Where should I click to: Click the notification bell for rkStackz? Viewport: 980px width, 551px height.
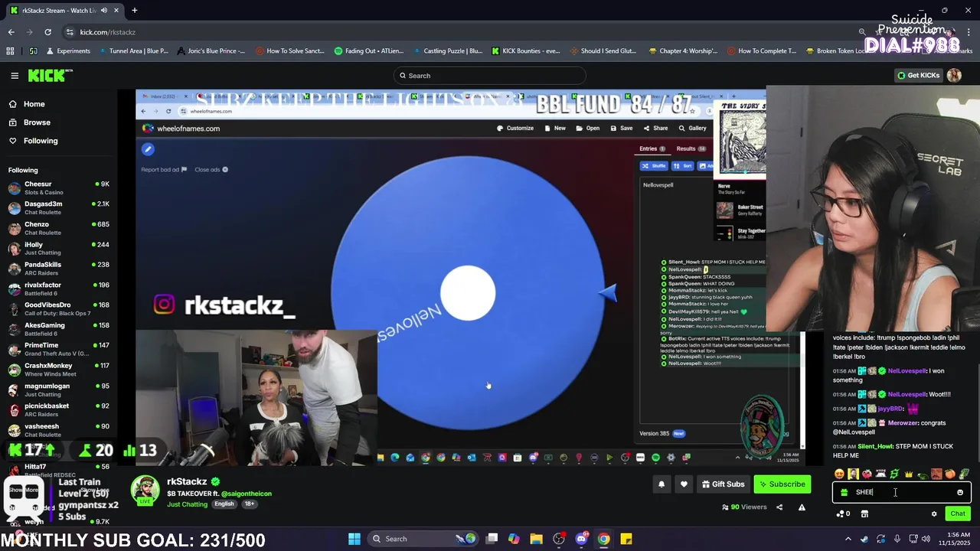pyautogui.click(x=661, y=484)
